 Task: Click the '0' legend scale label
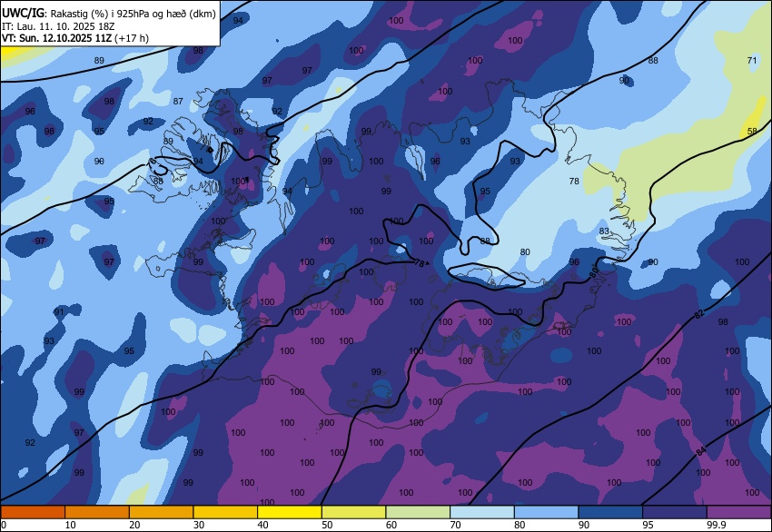4,525
